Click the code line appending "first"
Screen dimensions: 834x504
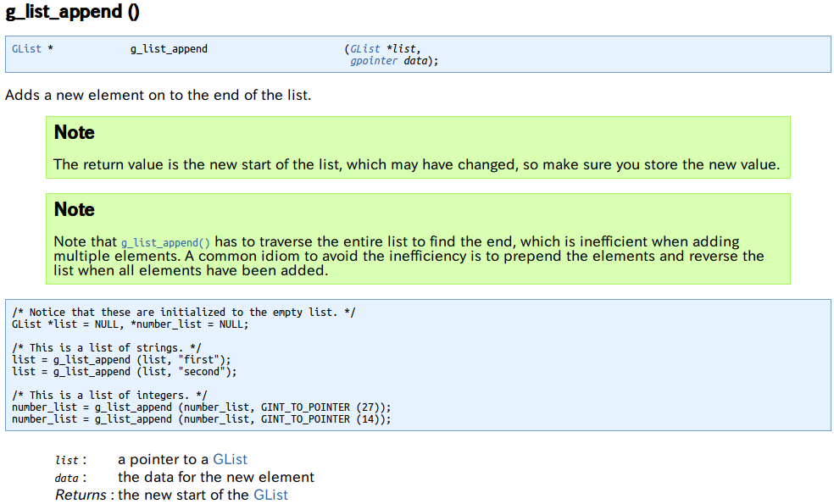coord(121,360)
